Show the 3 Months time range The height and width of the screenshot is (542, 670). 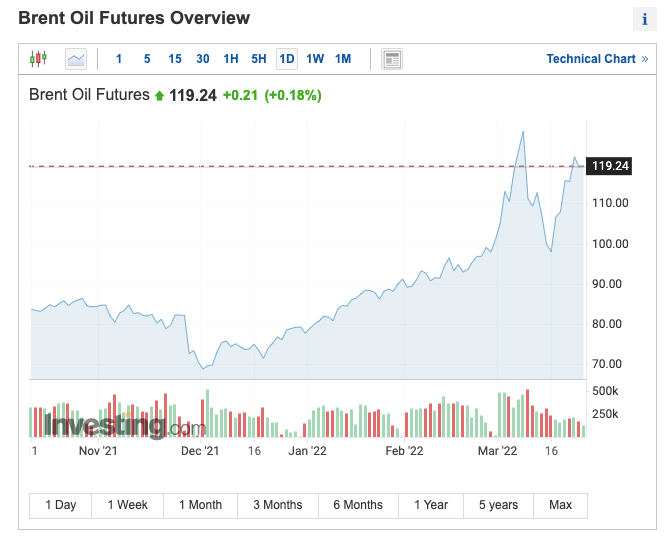(x=277, y=505)
